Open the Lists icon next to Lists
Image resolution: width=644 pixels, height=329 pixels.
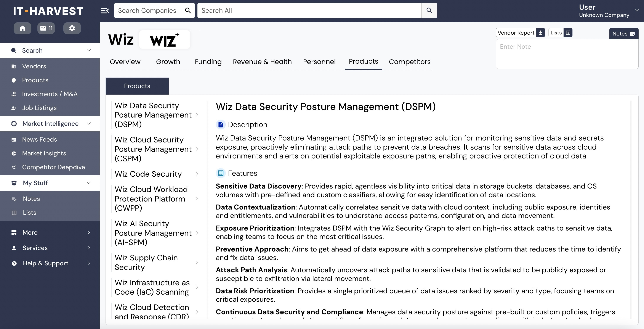tap(568, 33)
